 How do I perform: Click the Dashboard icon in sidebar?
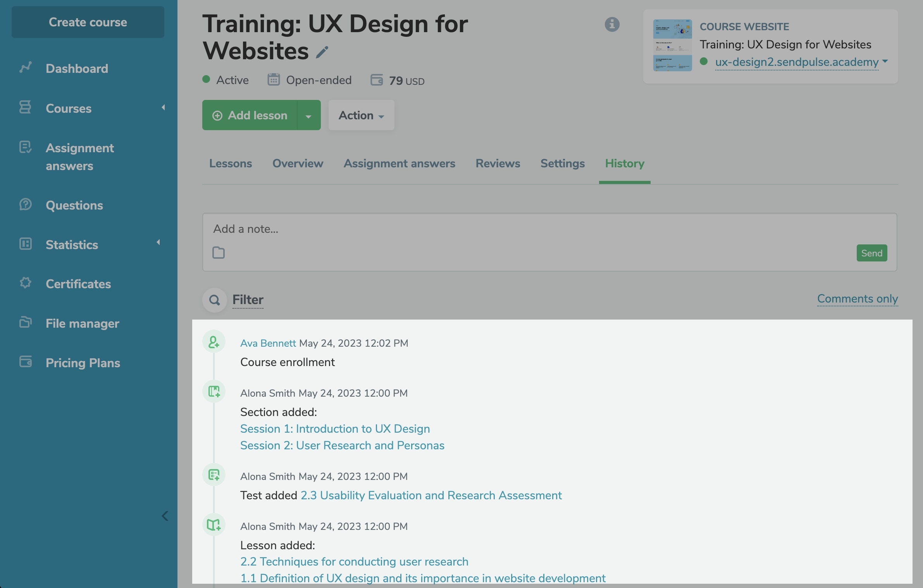(26, 68)
